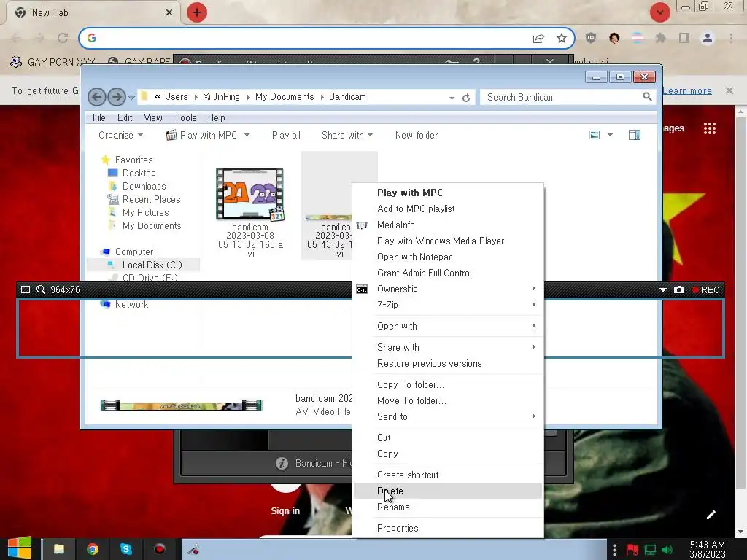Expand the Ownership submenu
Viewport: 747px width, 560px height.
(448, 289)
